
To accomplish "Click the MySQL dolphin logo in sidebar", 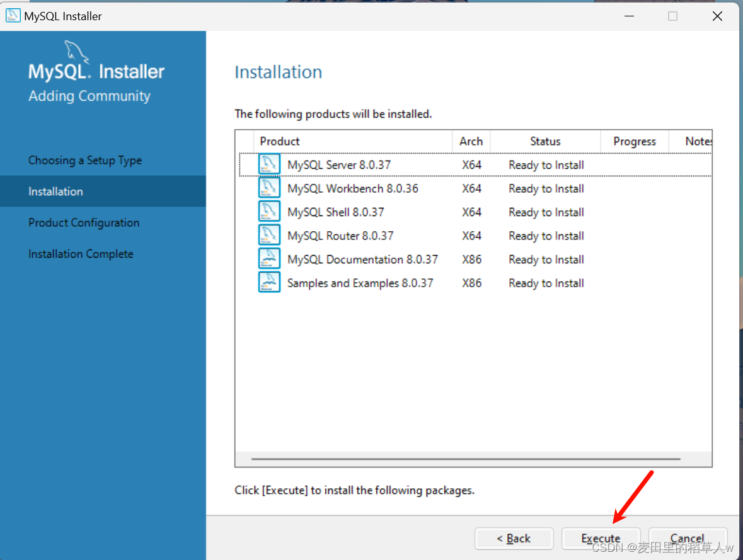I will pos(76,52).
